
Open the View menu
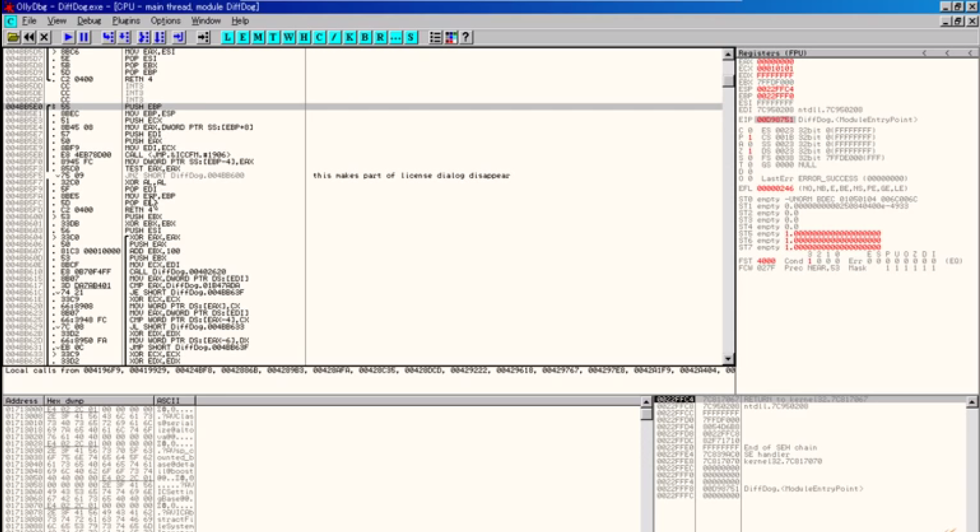click(x=57, y=21)
